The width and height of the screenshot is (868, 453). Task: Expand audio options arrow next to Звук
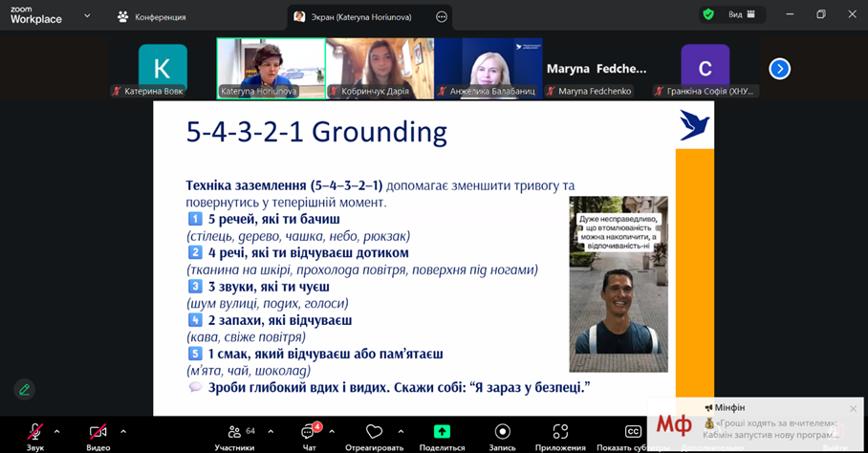(56, 431)
